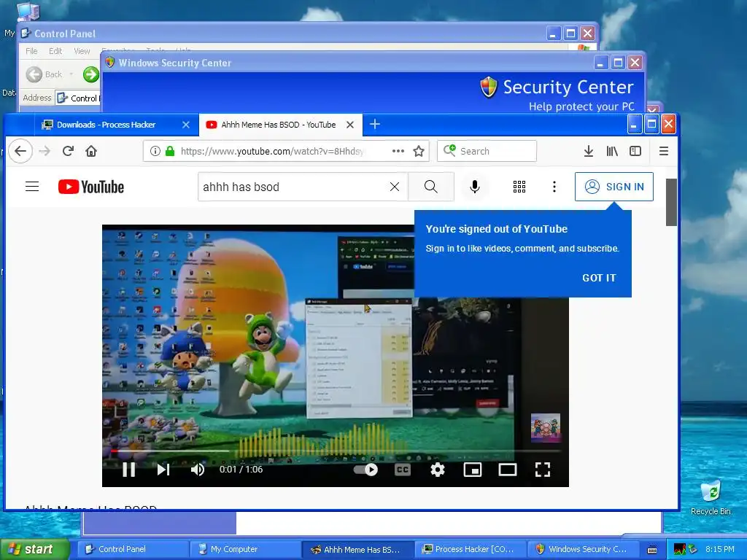Switch to Downloads - Process Hacker tab
This screenshot has height=560, width=747.
point(107,125)
